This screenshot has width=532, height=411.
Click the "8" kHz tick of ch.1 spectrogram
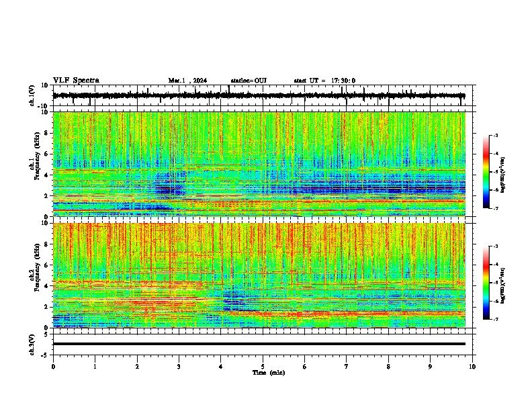[46, 133]
